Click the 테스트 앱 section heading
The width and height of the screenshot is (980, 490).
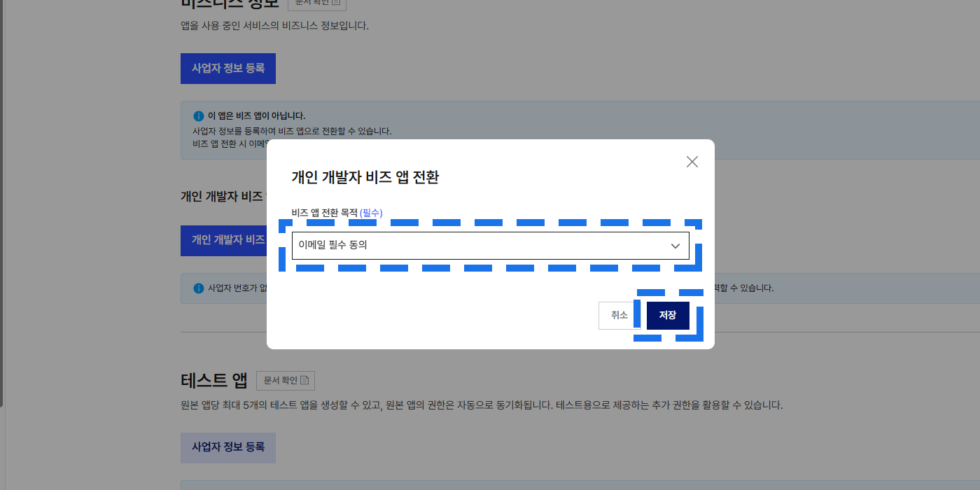[x=213, y=381]
